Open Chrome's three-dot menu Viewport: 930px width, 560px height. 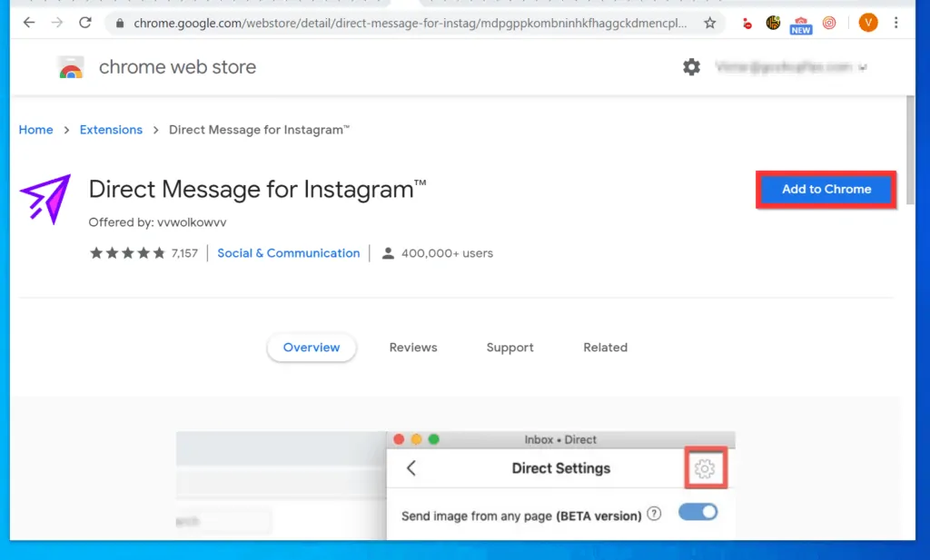coord(896,23)
